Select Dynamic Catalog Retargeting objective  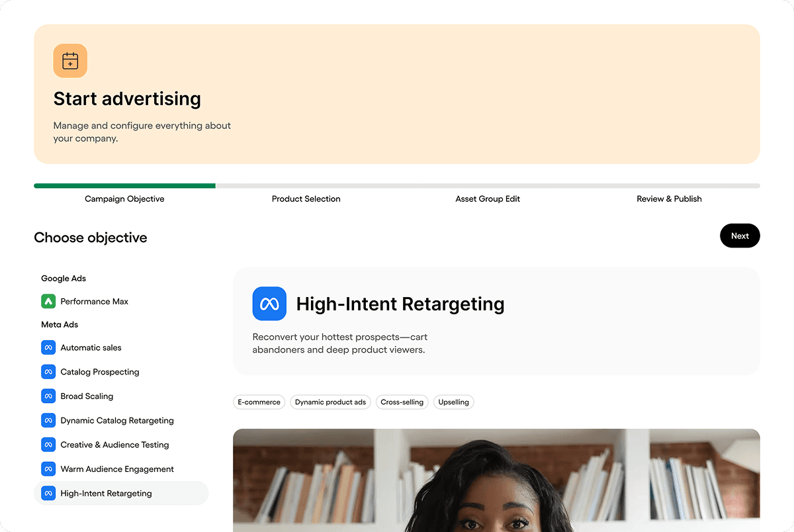point(121,420)
